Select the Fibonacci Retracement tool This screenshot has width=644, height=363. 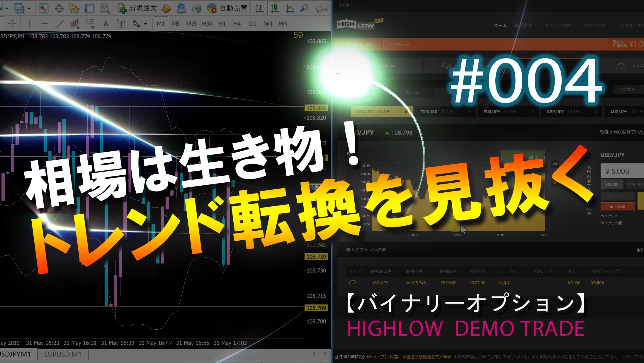[90, 24]
